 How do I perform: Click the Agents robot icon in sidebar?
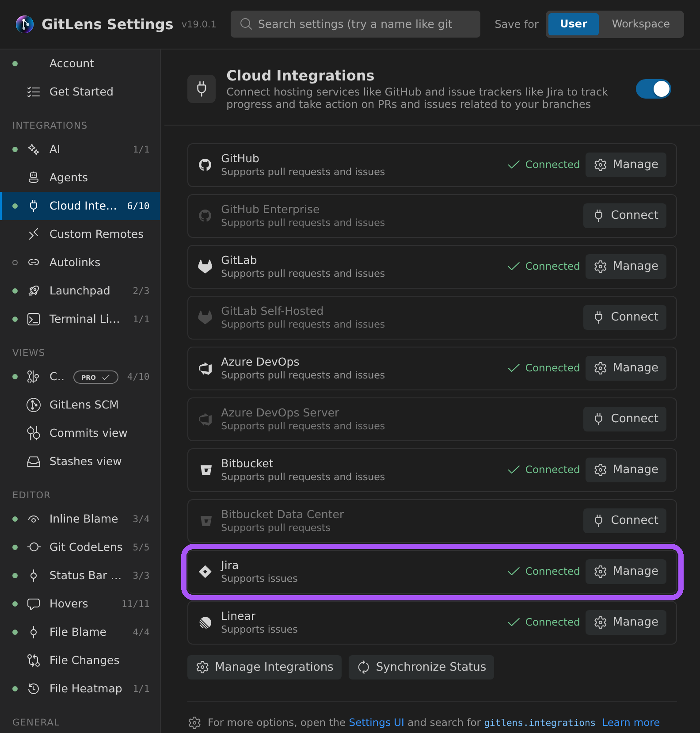point(34,178)
